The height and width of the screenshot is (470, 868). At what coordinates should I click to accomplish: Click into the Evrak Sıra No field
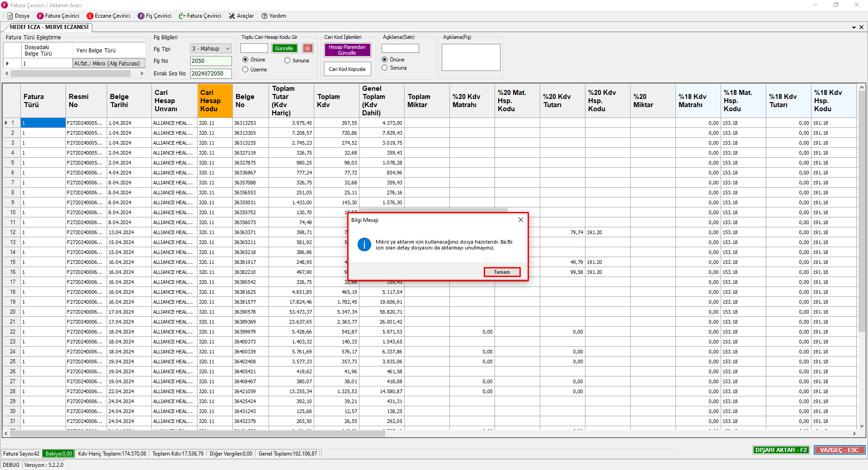point(211,73)
